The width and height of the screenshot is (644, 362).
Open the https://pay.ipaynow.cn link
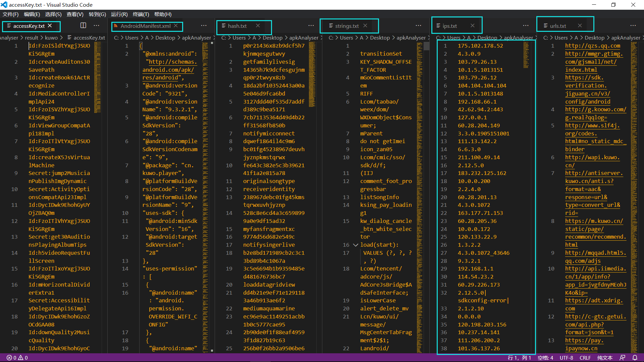(584, 344)
